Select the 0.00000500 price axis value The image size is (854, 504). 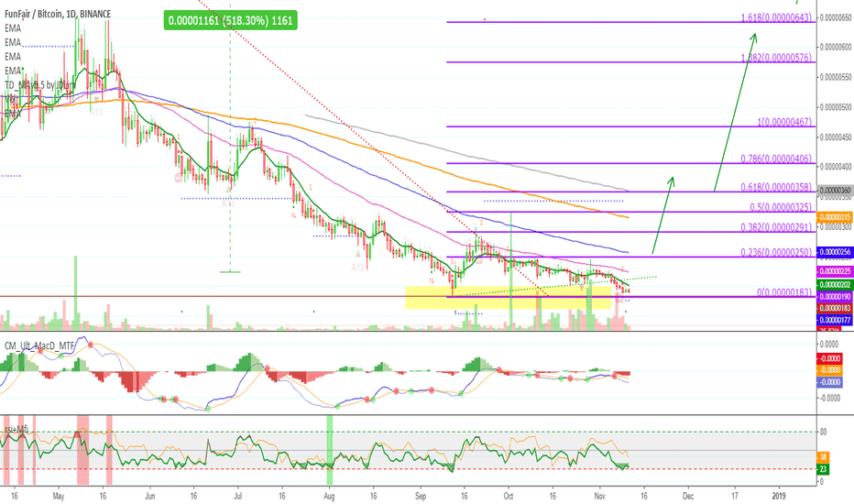click(x=836, y=107)
